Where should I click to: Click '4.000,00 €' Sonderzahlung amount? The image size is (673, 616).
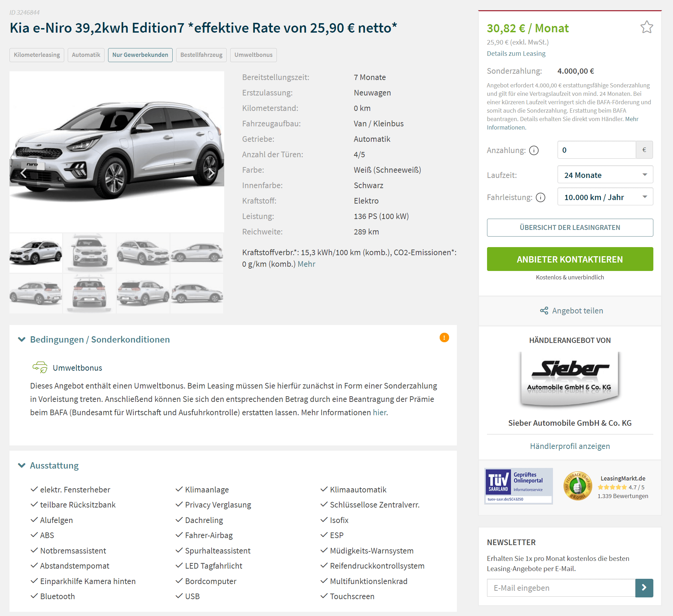click(576, 71)
